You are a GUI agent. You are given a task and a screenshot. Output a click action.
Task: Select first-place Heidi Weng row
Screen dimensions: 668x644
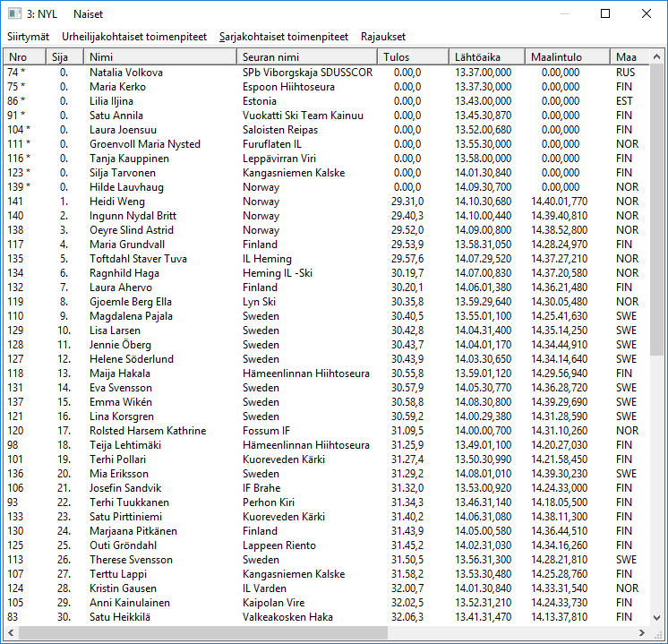[x=327, y=202]
